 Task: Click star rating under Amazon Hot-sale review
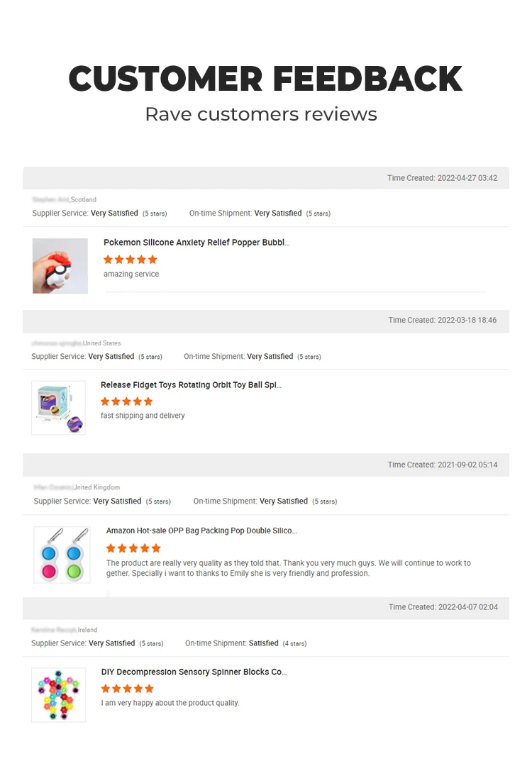133,548
